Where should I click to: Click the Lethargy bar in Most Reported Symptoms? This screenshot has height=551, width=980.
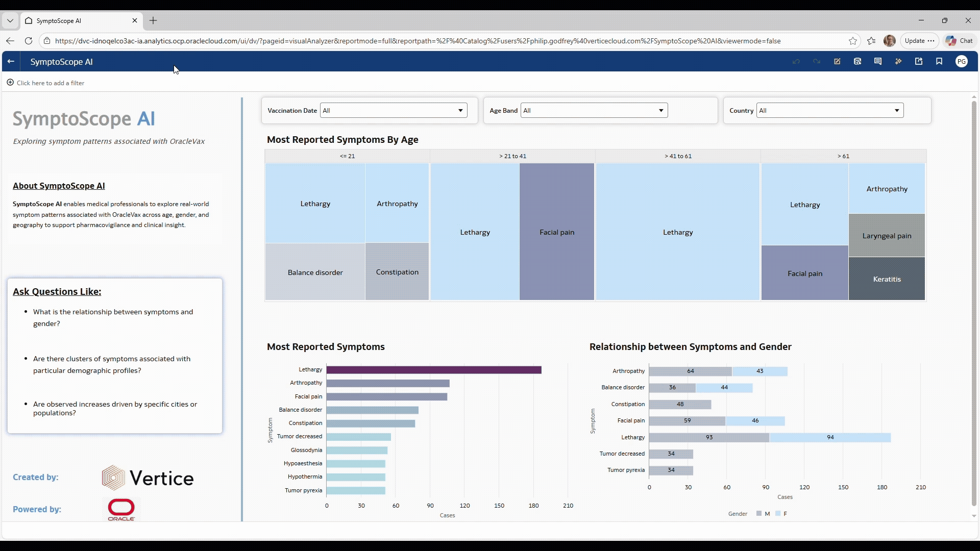tap(434, 370)
